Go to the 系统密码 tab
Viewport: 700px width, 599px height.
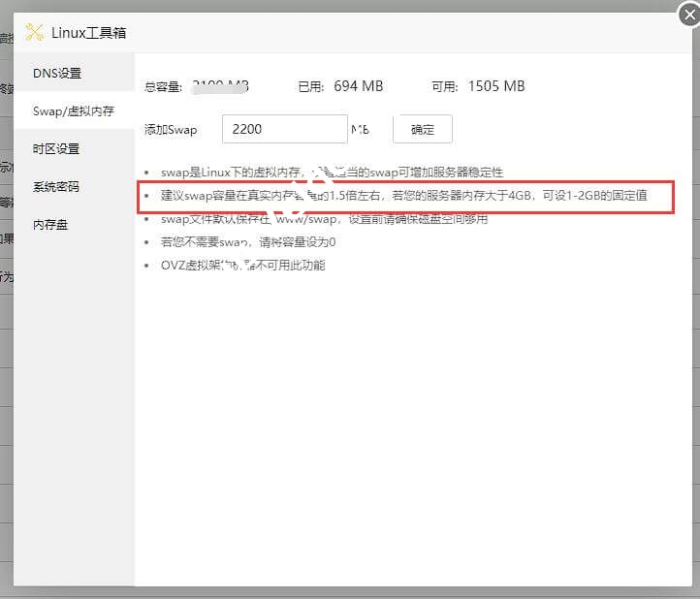[56, 187]
